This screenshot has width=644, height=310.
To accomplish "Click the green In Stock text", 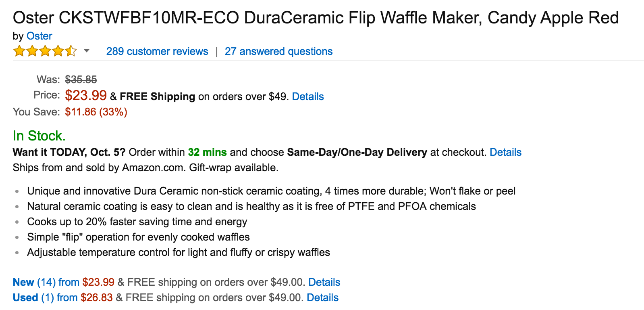I will (39, 136).
